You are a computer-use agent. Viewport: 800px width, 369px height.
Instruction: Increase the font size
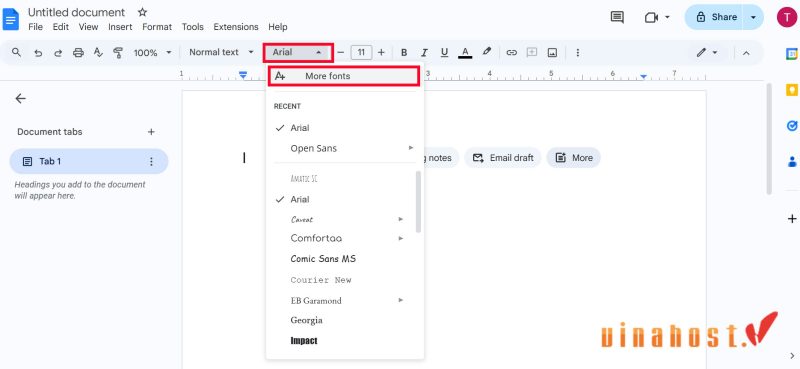click(381, 53)
